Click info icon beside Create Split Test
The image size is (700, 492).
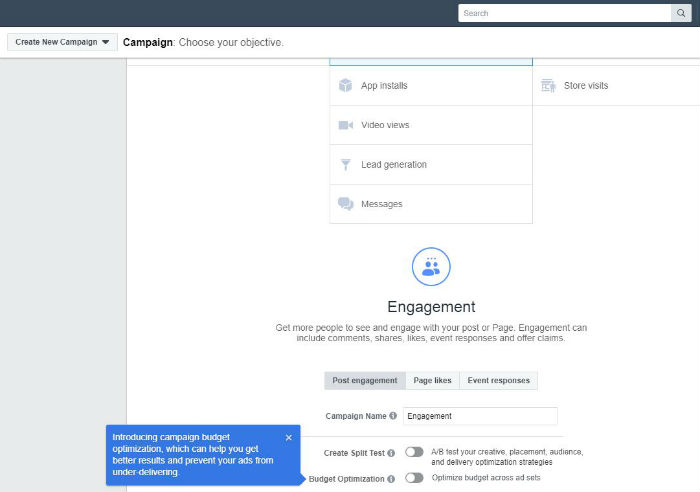390,453
